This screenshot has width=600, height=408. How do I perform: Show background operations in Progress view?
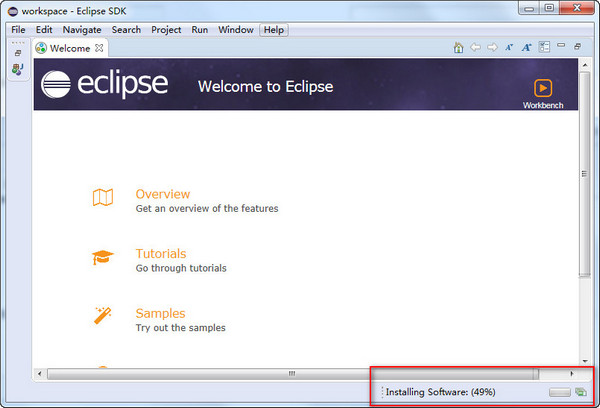pos(580,392)
